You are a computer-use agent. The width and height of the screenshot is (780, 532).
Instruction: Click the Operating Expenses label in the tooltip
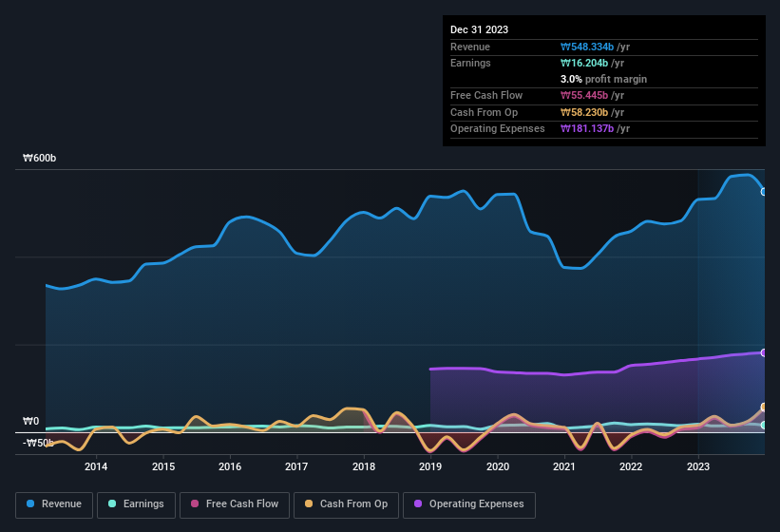[498, 129]
